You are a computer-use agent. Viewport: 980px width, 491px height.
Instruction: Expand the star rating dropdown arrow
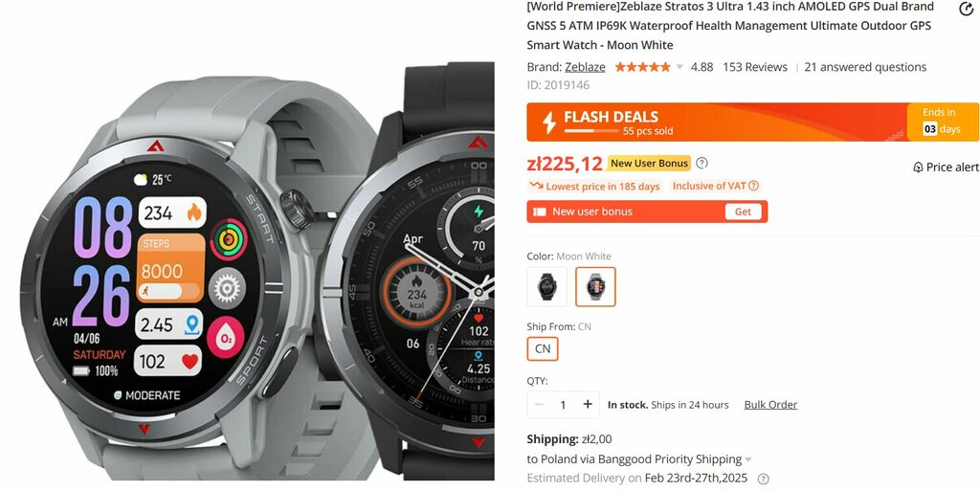[679, 67]
